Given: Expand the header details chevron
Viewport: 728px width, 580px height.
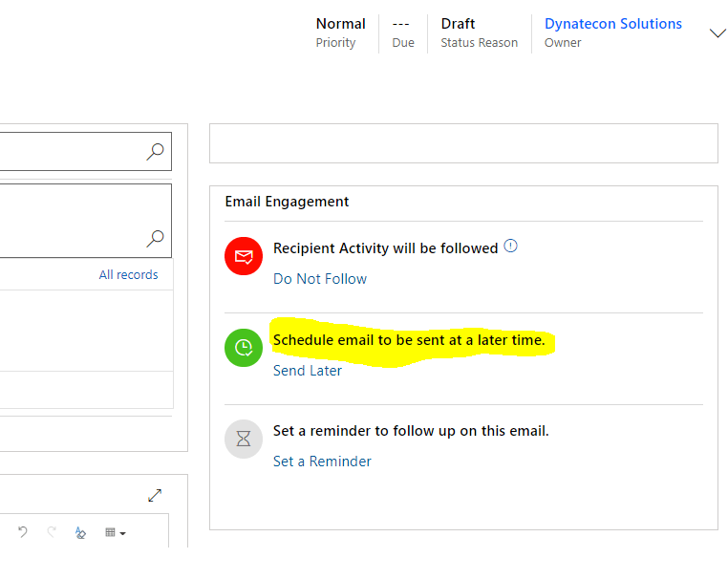Looking at the screenshot, I should tap(717, 33).
